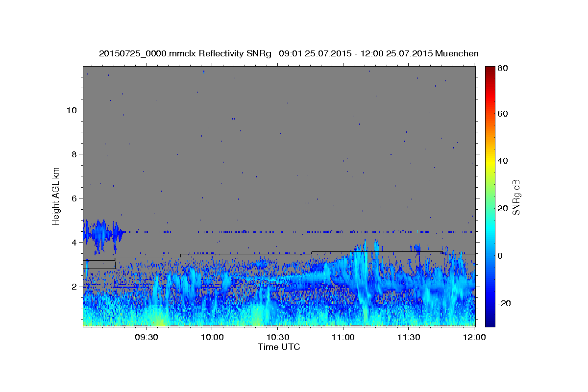Click the 10:30 time tick label

(278, 337)
